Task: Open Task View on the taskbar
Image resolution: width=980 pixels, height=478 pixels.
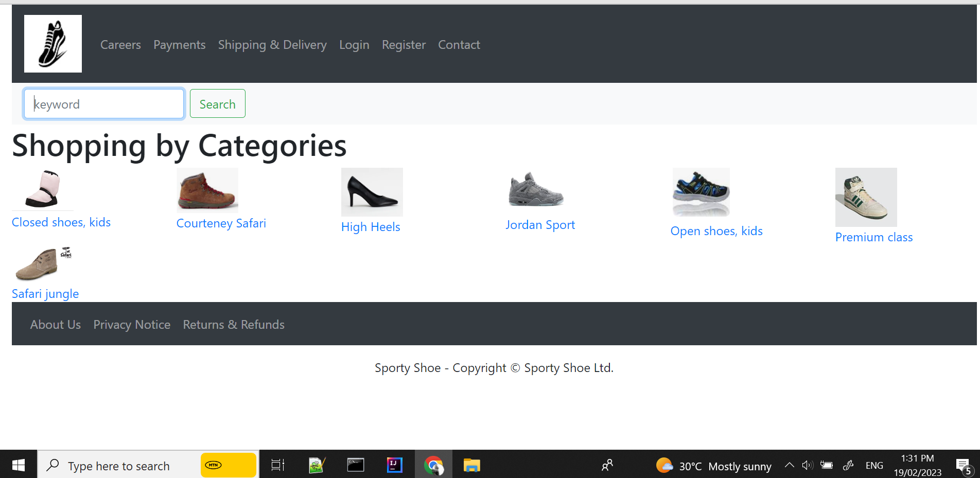Action: [277, 465]
